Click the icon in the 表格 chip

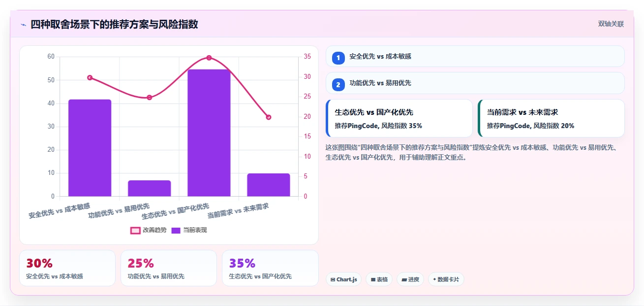373,280
